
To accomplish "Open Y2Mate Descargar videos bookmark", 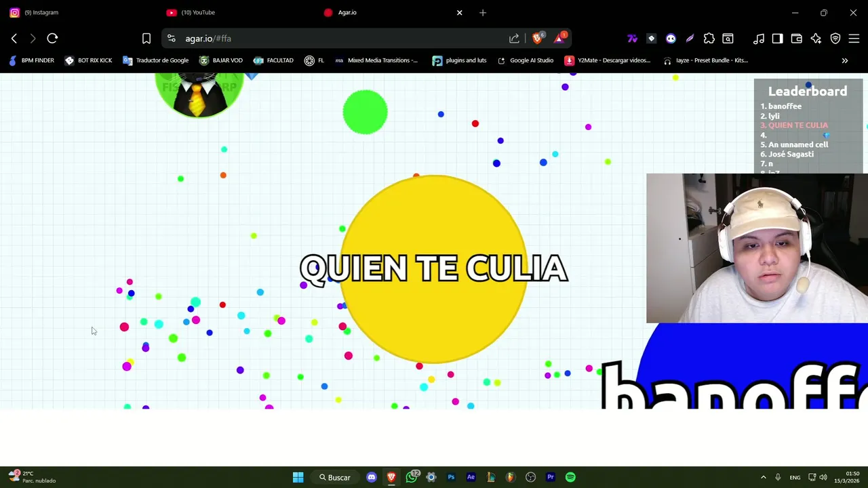I will click(x=608, y=60).
